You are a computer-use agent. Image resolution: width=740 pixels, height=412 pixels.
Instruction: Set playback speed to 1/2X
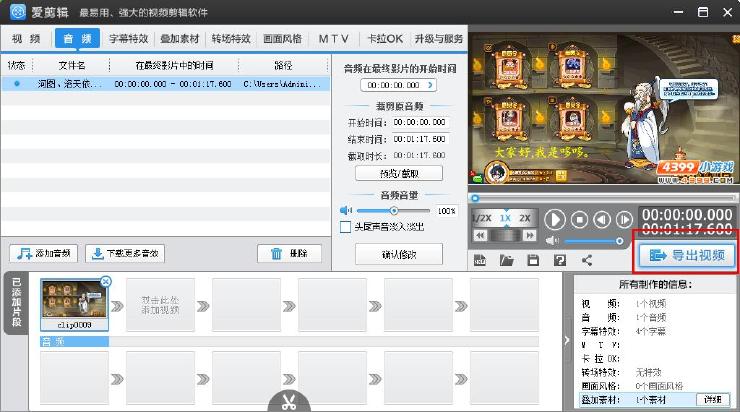(x=483, y=219)
